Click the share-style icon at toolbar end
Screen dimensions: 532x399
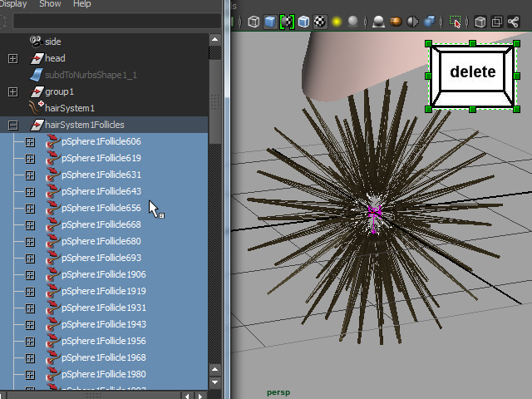click(x=512, y=22)
